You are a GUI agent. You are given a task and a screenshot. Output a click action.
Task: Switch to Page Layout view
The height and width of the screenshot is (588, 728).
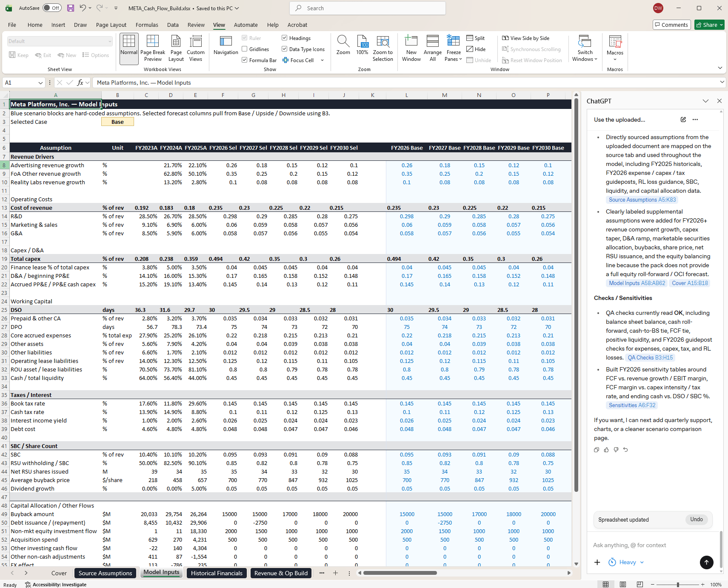(176, 49)
